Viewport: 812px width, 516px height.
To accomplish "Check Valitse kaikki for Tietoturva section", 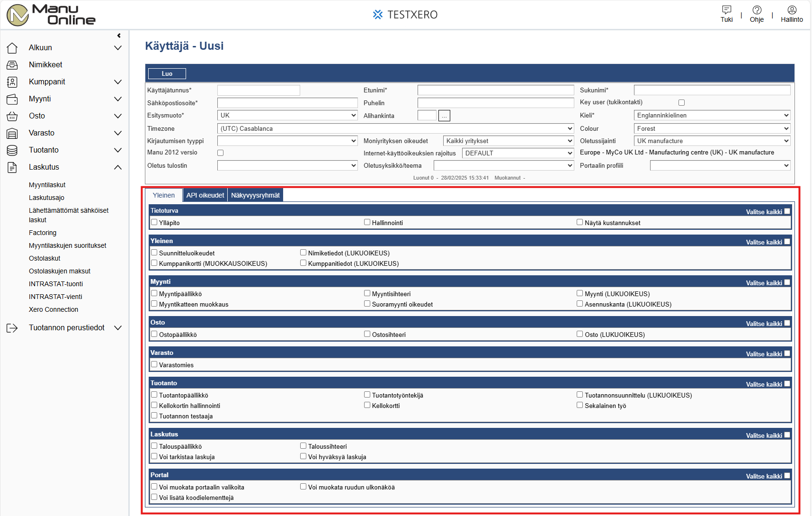I will click(787, 211).
